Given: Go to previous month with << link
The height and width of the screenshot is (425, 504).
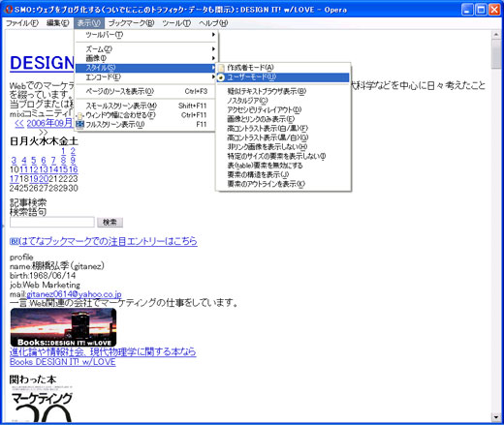Looking at the screenshot, I should [19, 124].
